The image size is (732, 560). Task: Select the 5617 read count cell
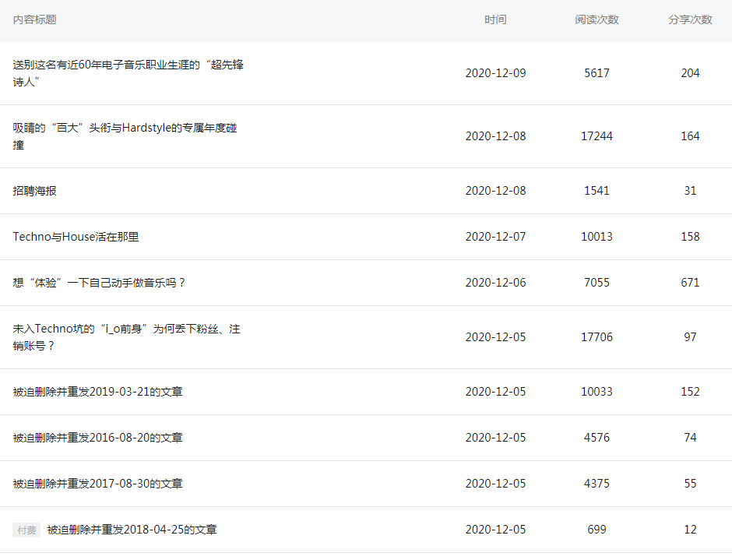pyautogui.click(x=597, y=73)
